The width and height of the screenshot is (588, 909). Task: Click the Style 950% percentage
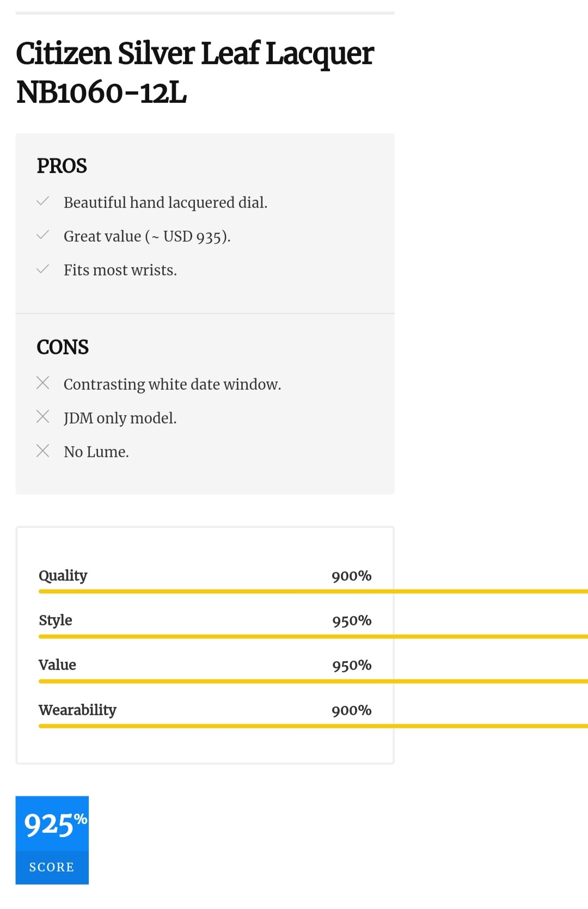(x=352, y=621)
